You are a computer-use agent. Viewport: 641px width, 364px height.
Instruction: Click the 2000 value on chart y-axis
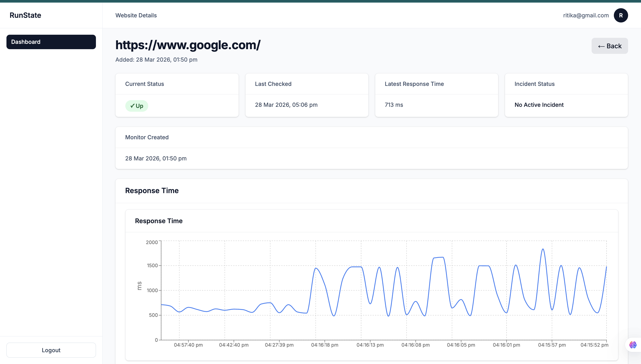[x=152, y=242]
